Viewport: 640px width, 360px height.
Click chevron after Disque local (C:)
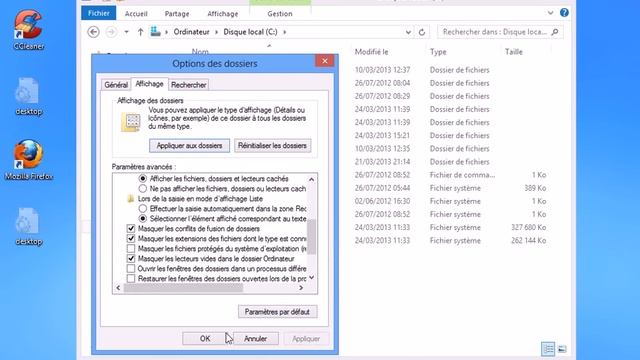click(284, 32)
